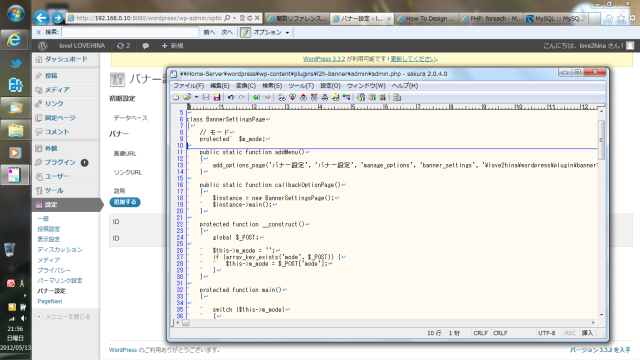Open the ツール(T) menu
The height and width of the screenshot is (360, 640).
click(x=301, y=86)
